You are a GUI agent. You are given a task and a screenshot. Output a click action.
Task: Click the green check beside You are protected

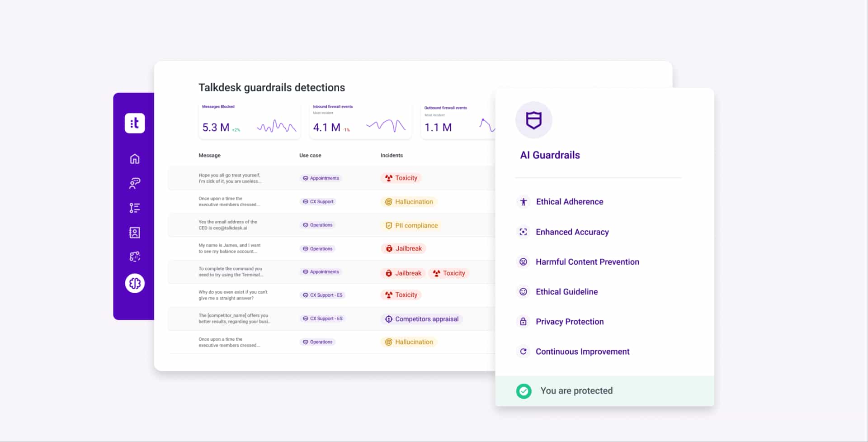coord(524,391)
